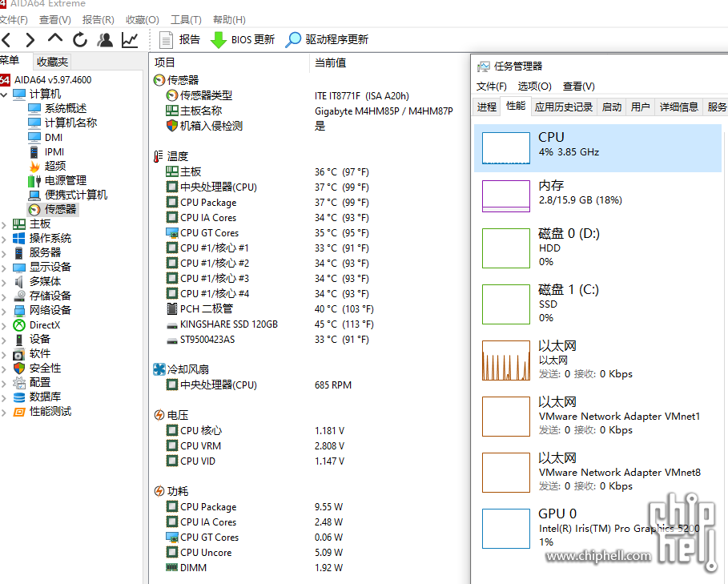The height and width of the screenshot is (584, 728).
Task: Refresh the sensor readings with the refresh icon
Action: [x=80, y=40]
